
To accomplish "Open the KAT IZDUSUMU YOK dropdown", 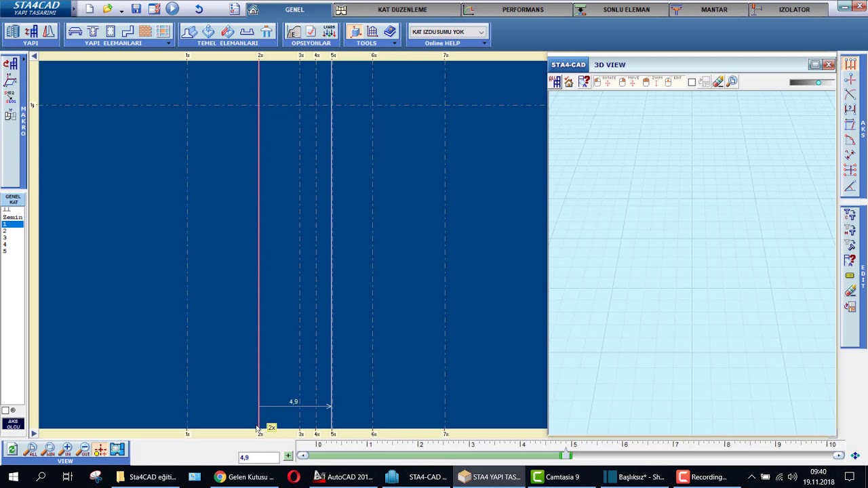I will (448, 32).
